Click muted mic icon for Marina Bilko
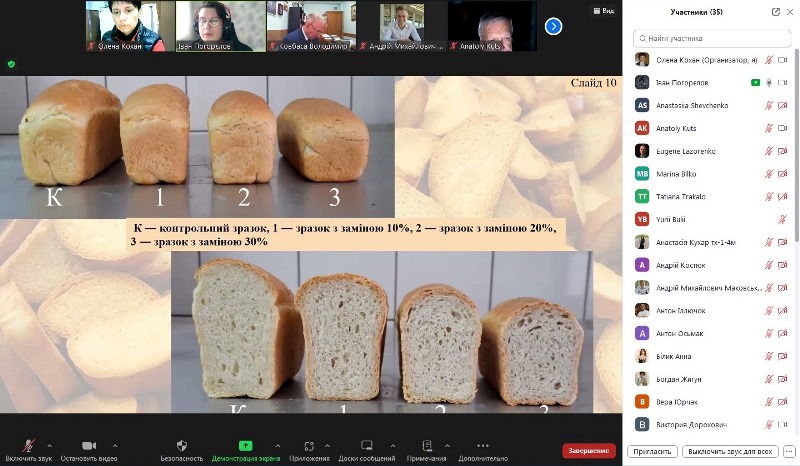 point(769,174)
